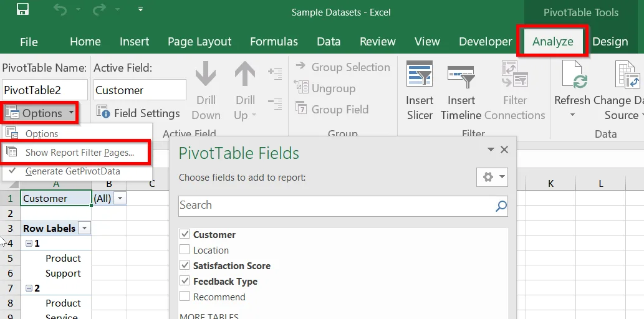Uncheck the Satisfaction Score checkbox

coord(185,265)
